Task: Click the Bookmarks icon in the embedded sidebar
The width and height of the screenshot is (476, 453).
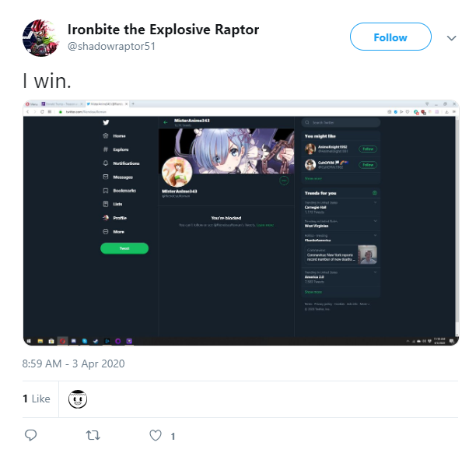Action: point(106,191)
